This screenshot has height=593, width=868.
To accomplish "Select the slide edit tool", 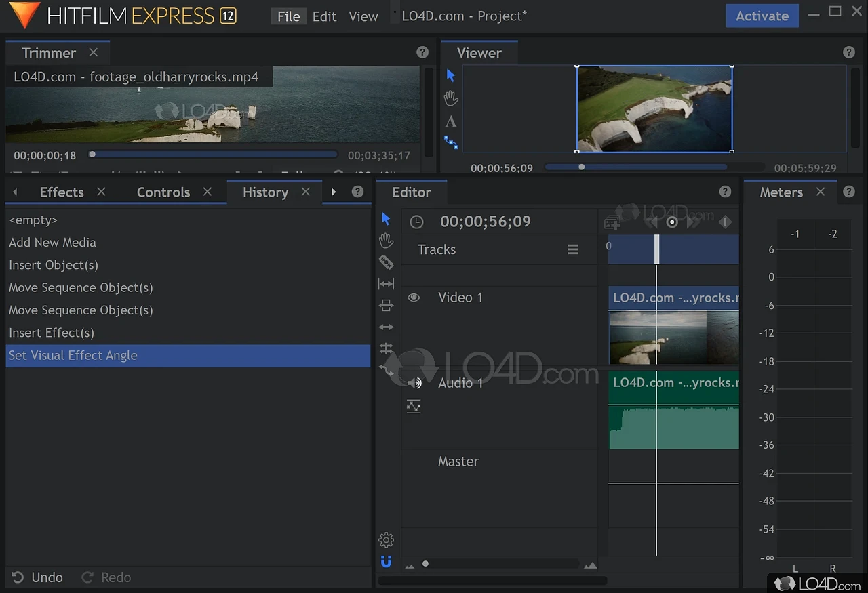I will (386, 305).
